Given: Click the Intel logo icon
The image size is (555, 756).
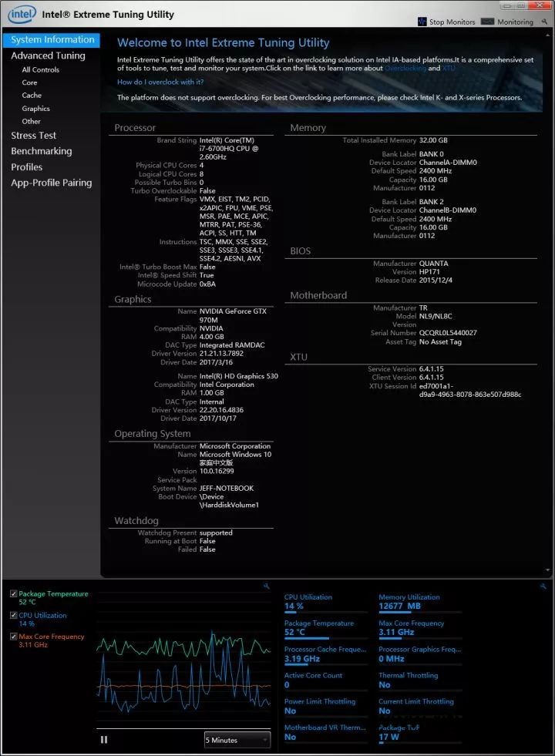Looking at the screenshot, I should coord(22,15).
